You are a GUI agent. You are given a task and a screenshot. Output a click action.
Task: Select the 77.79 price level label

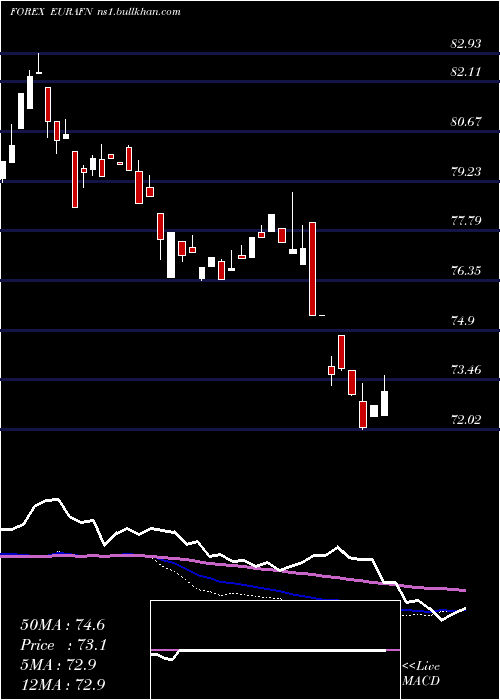coord(466,221)
